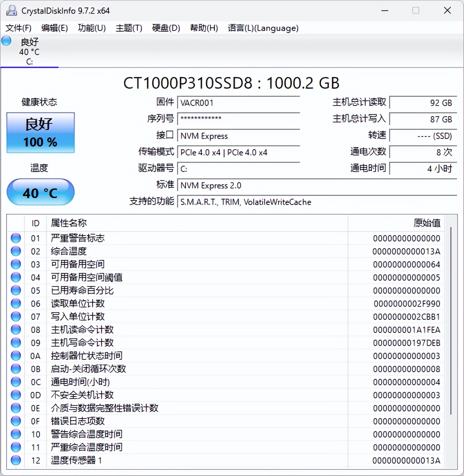
Task: Click status orb for attribute 06 读取单位计数
Action: coord(16,303)
